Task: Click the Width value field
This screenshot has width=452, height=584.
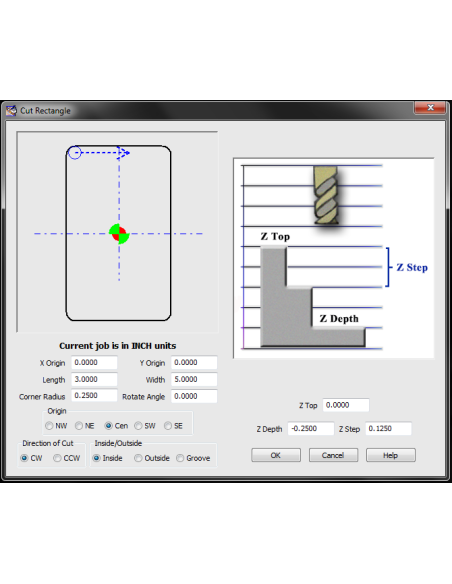Action: (x=194, y=380)
